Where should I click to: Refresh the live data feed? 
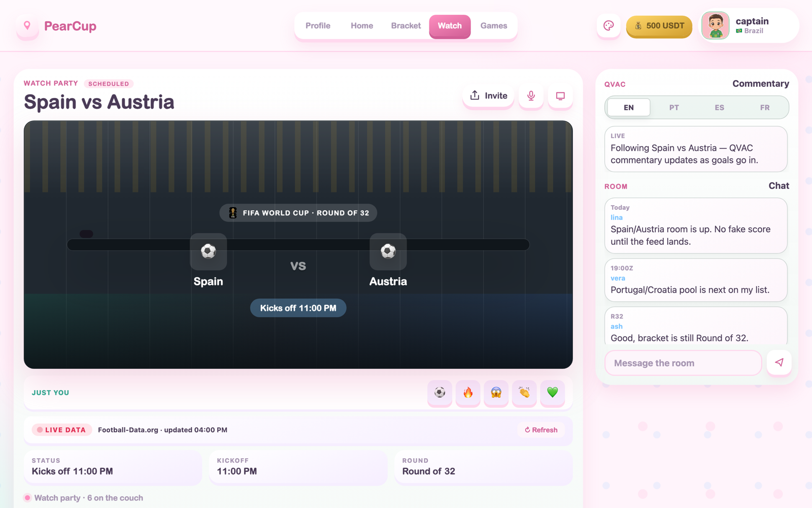[x=541, y=430]
